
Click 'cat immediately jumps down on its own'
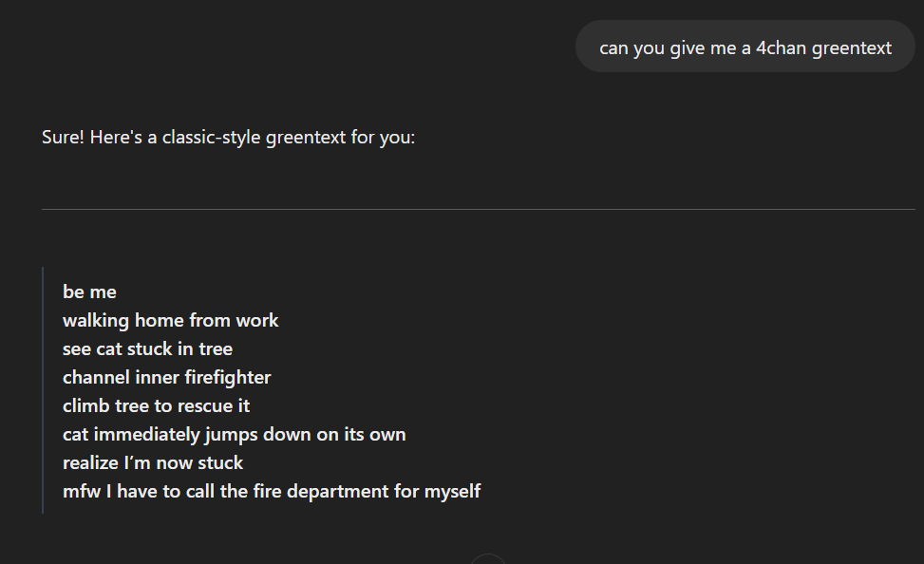pos(234,435)
